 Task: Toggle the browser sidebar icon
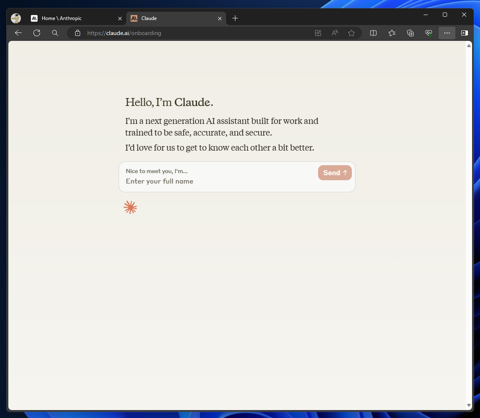464,33
